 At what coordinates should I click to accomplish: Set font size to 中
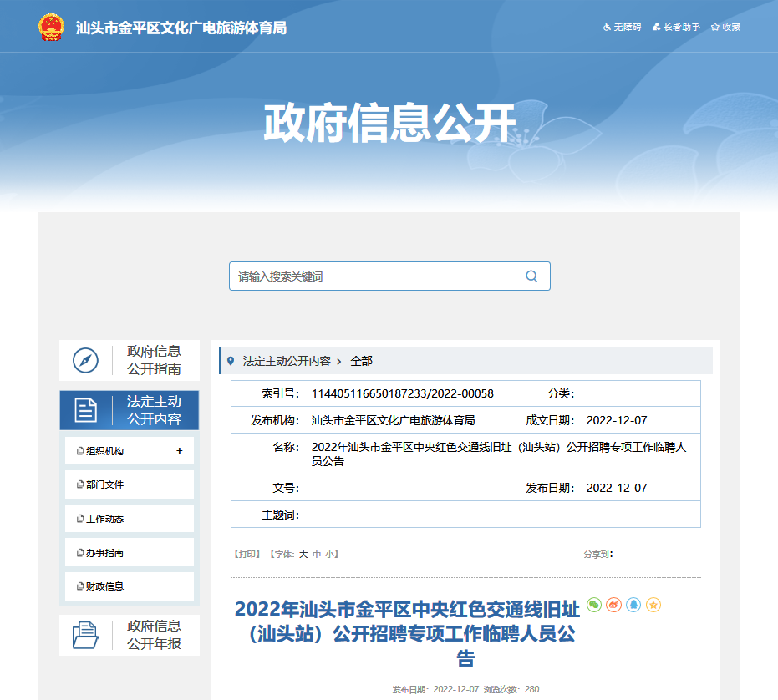[x=317, y=554]
